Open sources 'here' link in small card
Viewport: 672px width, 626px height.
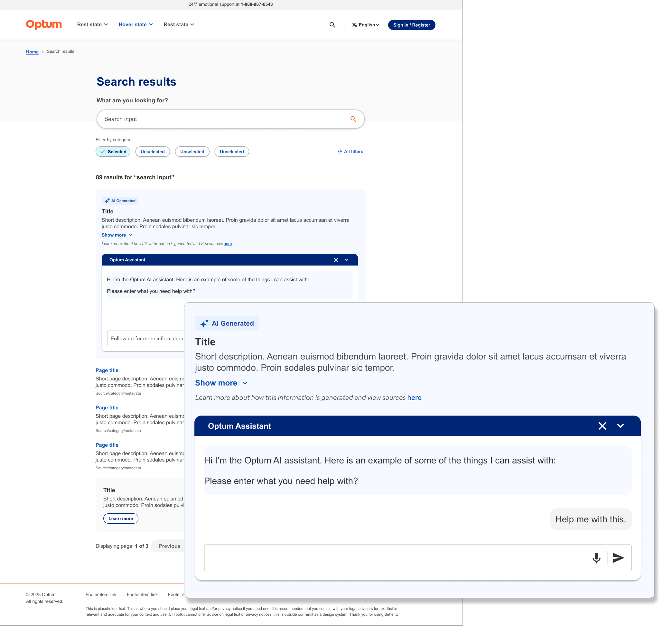228,244
